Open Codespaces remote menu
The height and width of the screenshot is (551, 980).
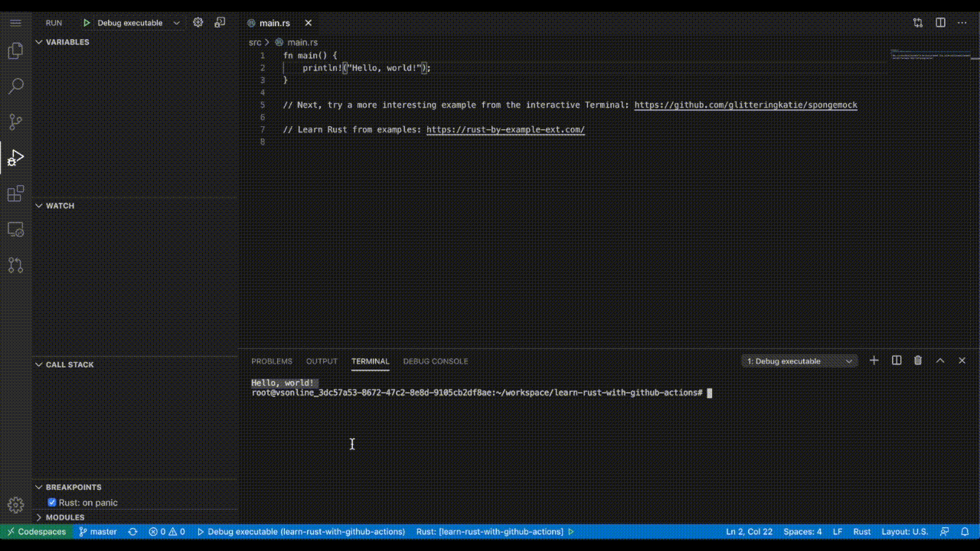(x=37, y=531)
